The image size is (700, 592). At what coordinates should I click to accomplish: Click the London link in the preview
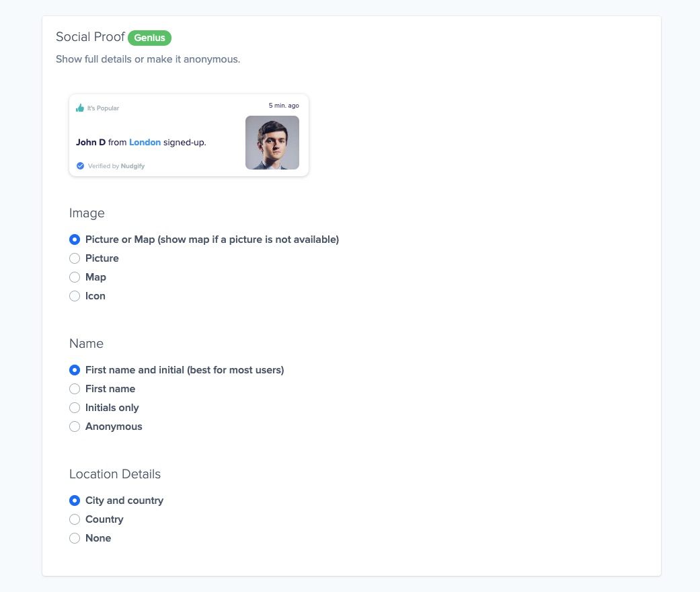pos(145,142)
